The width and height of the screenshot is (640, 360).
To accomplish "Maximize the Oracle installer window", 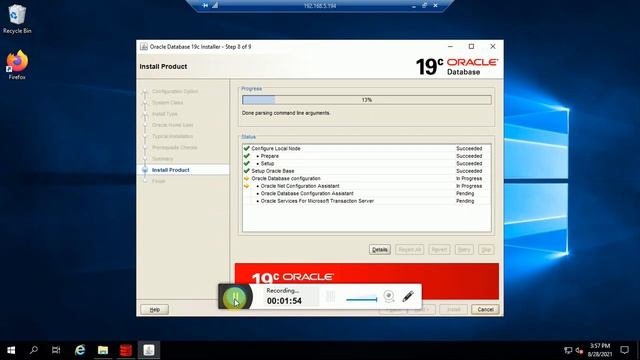I will point(471,47).
